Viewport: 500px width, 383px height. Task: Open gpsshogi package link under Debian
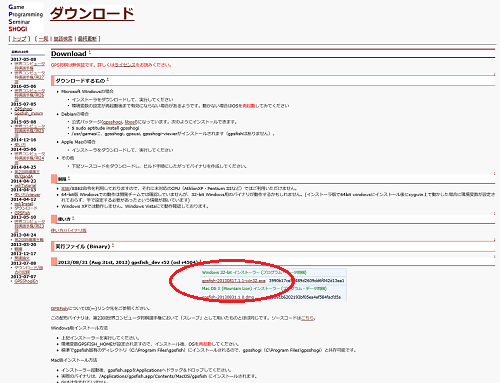pos(113,122)
